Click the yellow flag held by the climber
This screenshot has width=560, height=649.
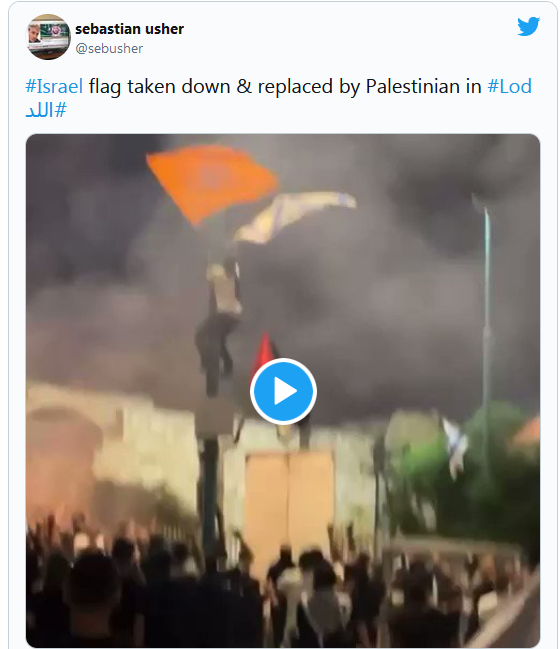pos(295,215)
